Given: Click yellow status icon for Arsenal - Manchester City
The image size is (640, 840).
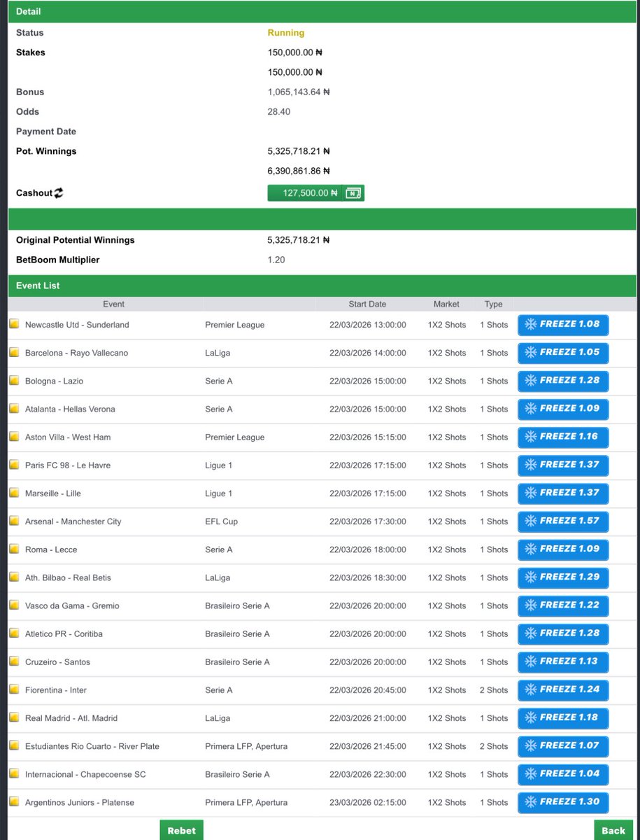Looking at the screenshot, I should pos(14,521).
